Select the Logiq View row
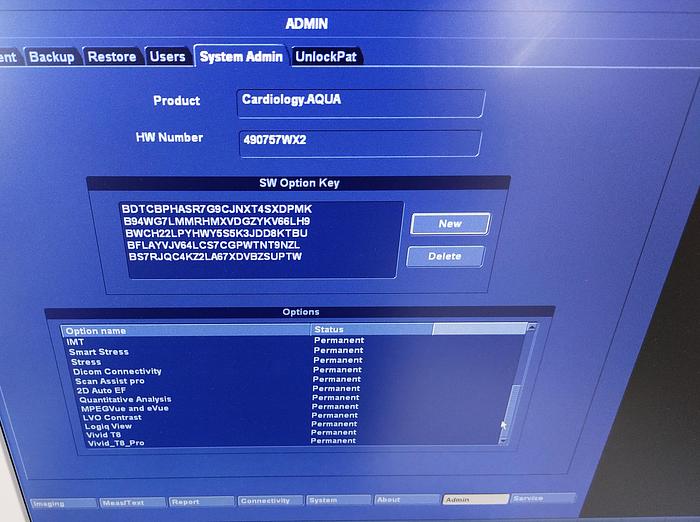Screen dimensions: 700x522 coord(292,426)
